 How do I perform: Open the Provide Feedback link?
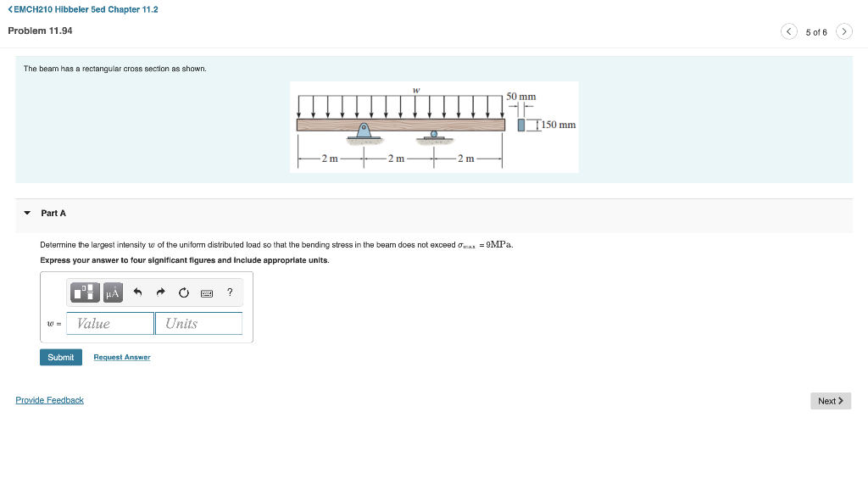click(49, 399)
